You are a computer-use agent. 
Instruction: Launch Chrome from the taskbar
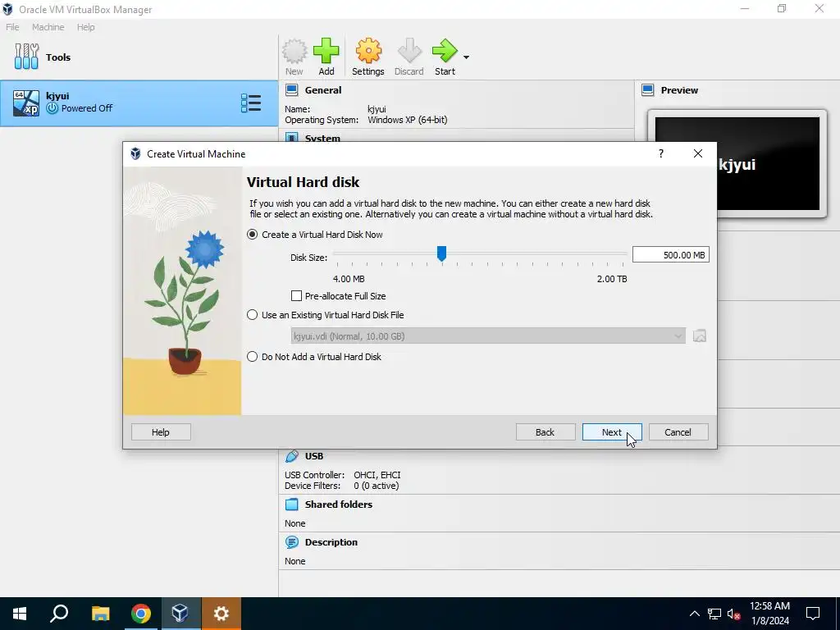click(141, 614)
